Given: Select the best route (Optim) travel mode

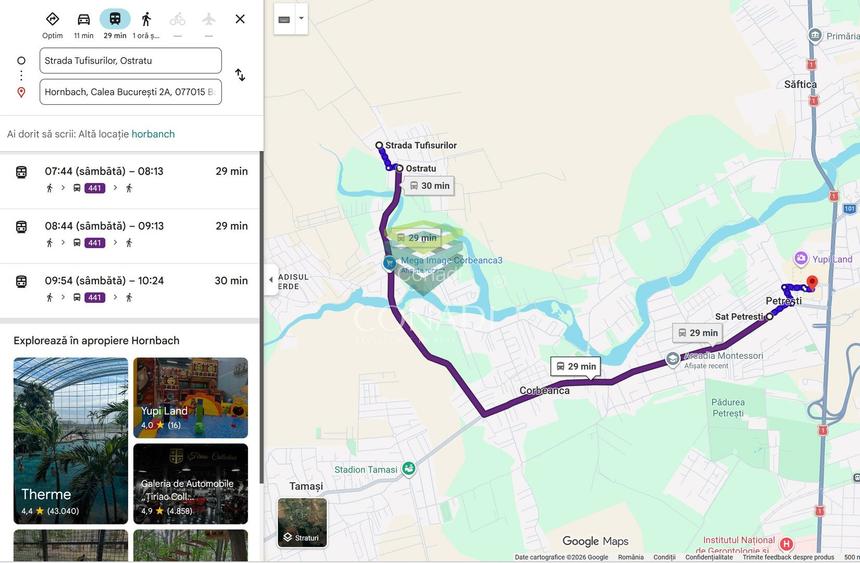Looking at the screenshot, I should click(x=52, y=20).
